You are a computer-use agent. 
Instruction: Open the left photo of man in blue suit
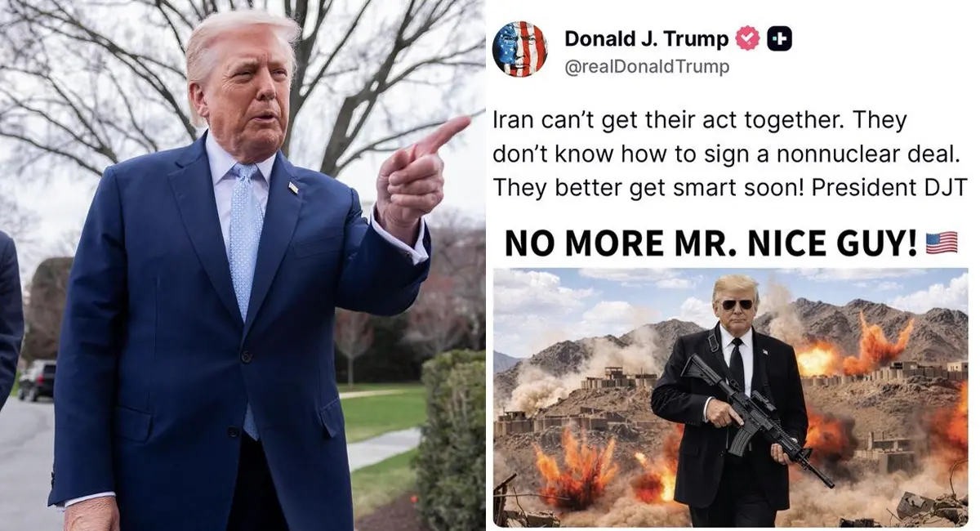tap(243, 265)
